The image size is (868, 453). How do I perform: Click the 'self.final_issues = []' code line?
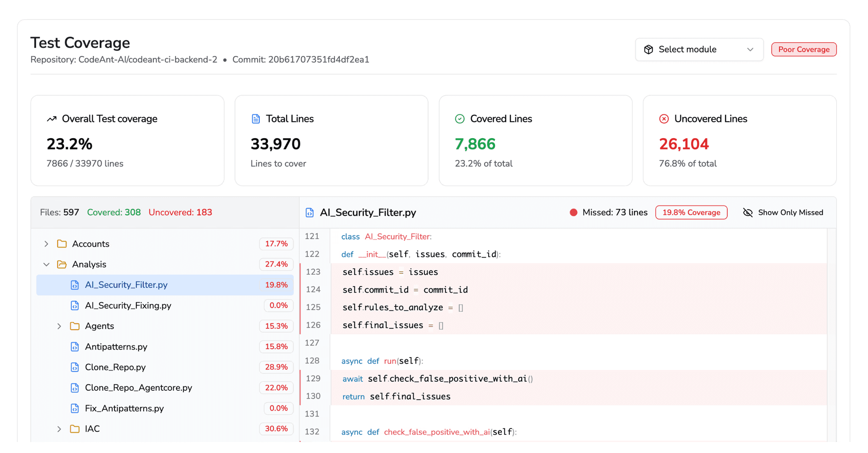pyautogui.click(x=393, y=325)
